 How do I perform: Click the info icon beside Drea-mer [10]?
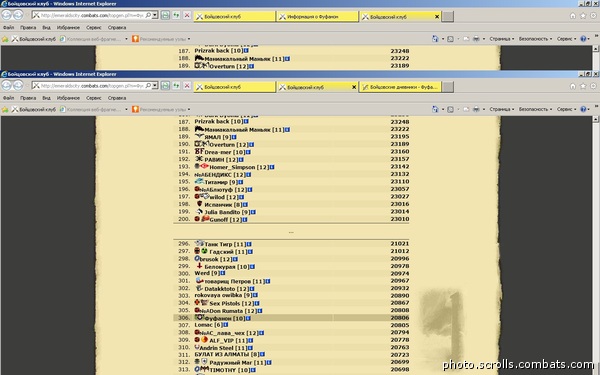pos(248,152)
